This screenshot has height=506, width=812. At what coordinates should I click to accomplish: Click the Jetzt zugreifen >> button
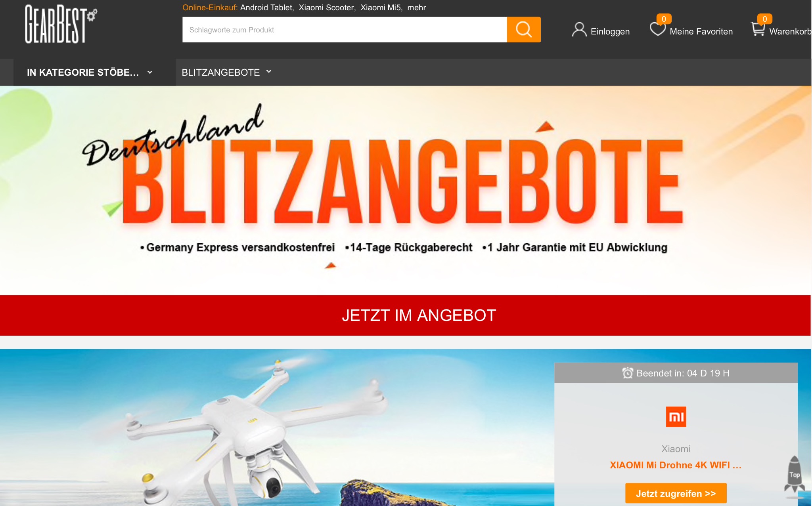[676, 493]
